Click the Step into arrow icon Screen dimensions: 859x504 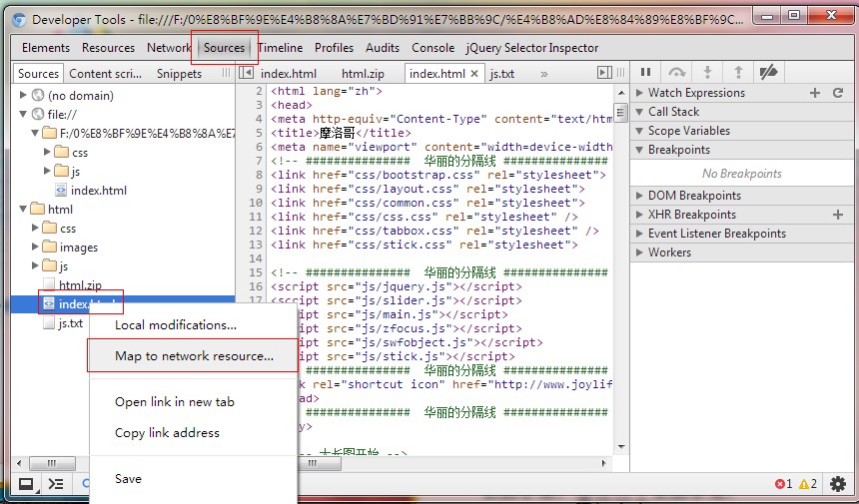click(707, 72)
